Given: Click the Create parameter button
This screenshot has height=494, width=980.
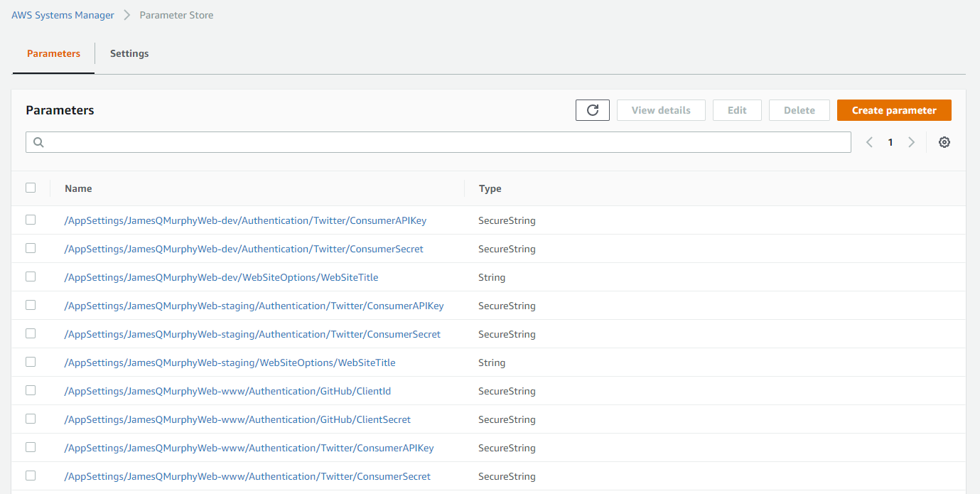Looking at the screenshot, I should (894, 110).
